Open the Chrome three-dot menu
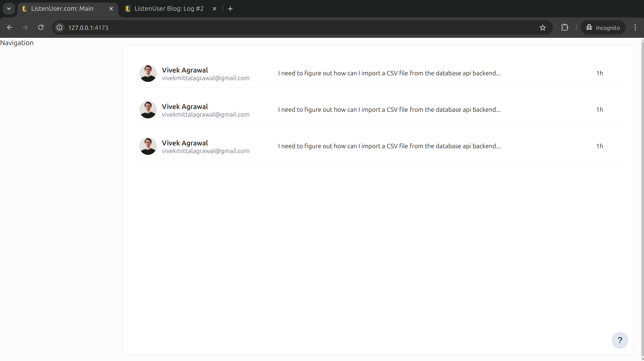644x361 pixels. coord(635,27)
